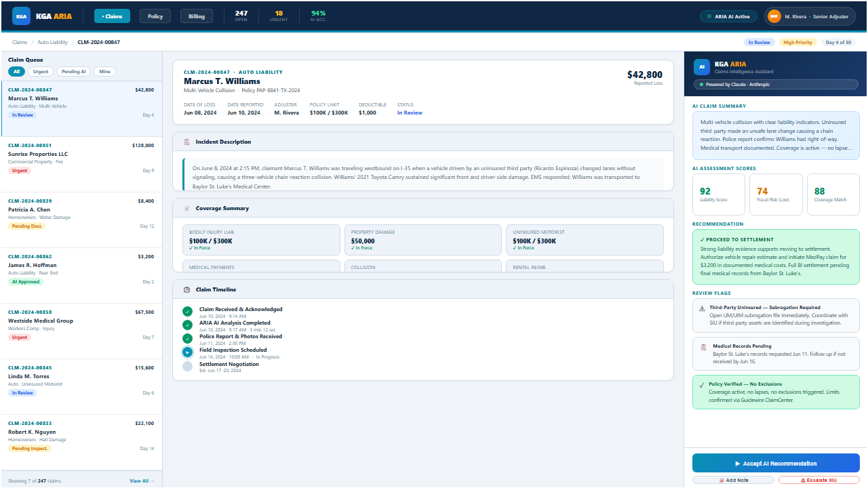The image size is (868, 488).
Task: Click the Policy Verified checkmark icon
Action: click(702, 384)
